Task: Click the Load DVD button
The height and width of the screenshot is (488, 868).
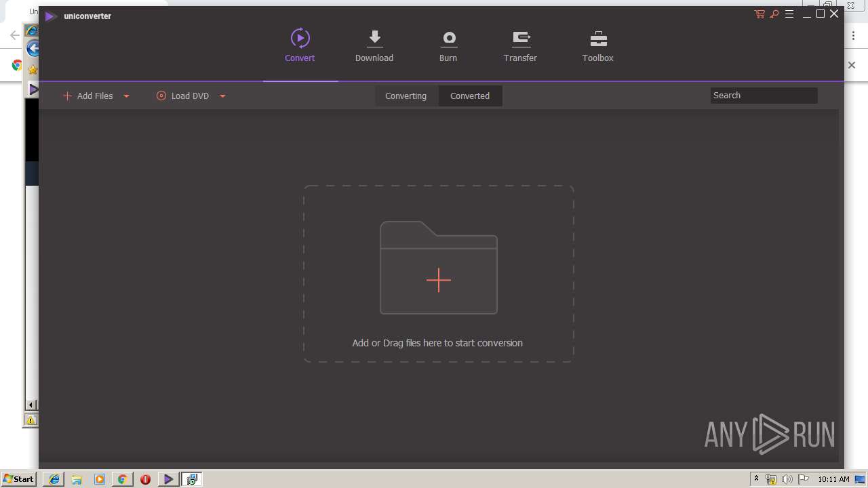Action: [x=183, y=96]
